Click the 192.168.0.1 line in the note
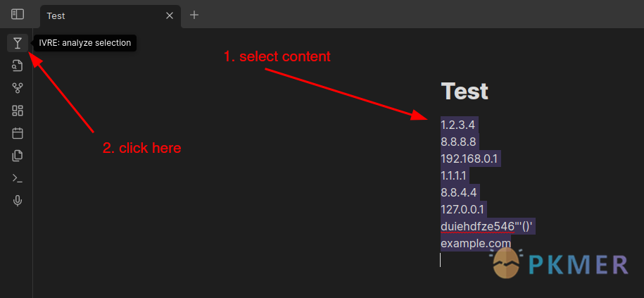The height and width of the screenshot is (298, 644). pyautogui.click(x=469, y=159)
